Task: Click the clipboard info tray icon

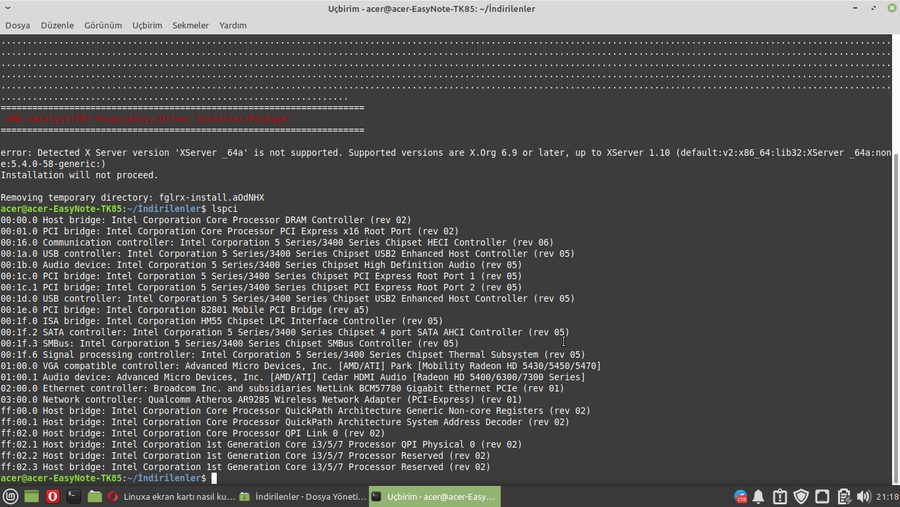Action: pyautogui.click(x=779, y=497)
